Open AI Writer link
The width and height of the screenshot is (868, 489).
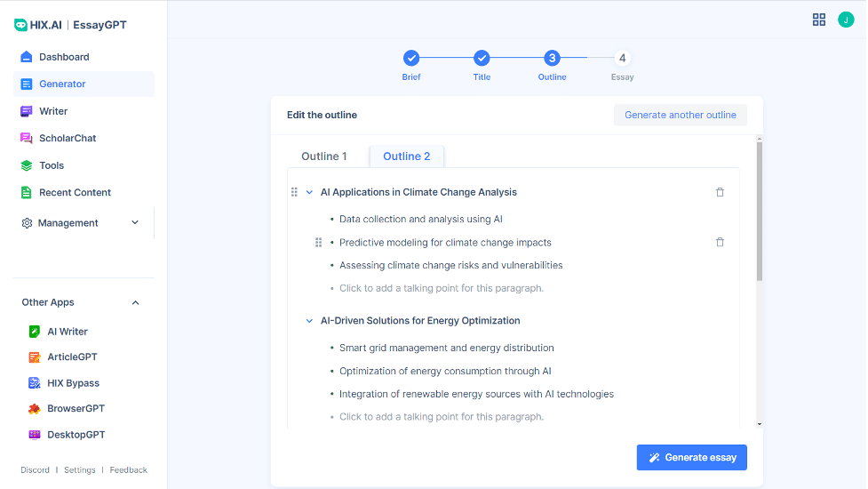(67, 332)
